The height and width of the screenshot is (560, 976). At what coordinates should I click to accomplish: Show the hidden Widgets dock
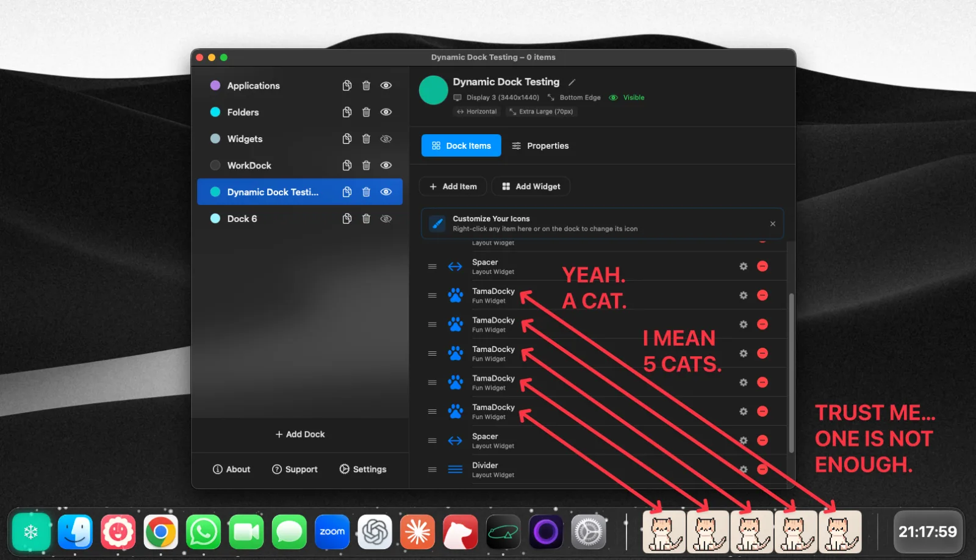point(386,139)
